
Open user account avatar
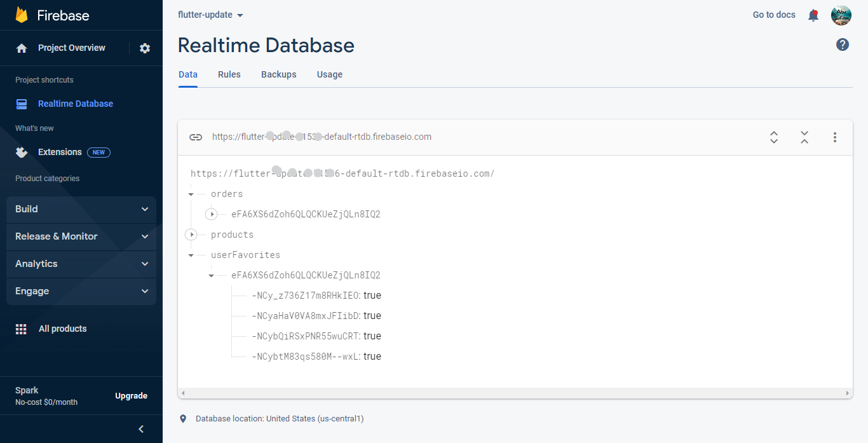point(841,15)
